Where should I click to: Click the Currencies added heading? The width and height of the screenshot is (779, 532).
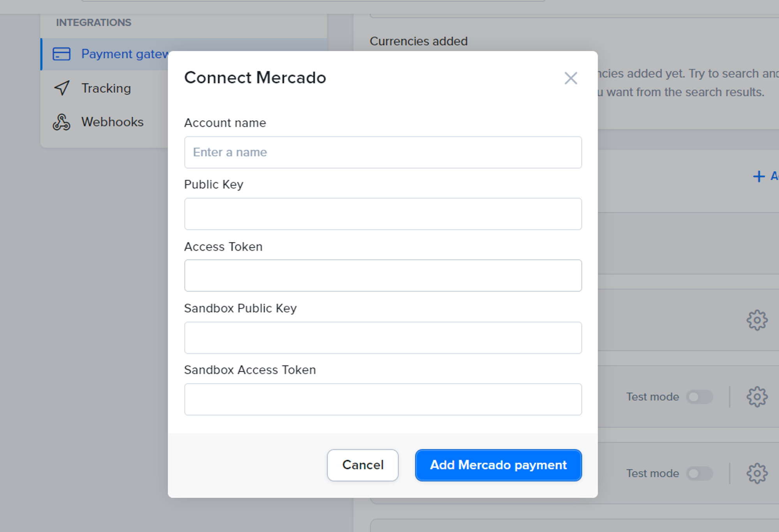[x=419, y=41]
